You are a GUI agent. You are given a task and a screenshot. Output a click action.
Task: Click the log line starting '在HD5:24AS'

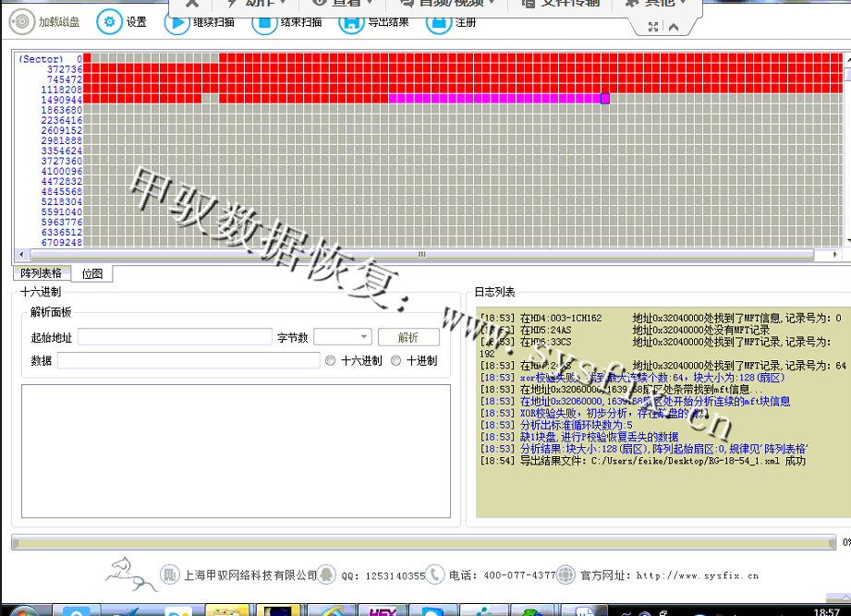(626, 331)
